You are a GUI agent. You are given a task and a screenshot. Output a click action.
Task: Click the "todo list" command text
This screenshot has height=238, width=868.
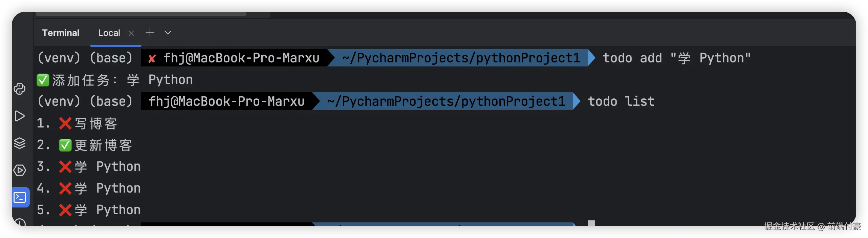(x=621, y=101)
